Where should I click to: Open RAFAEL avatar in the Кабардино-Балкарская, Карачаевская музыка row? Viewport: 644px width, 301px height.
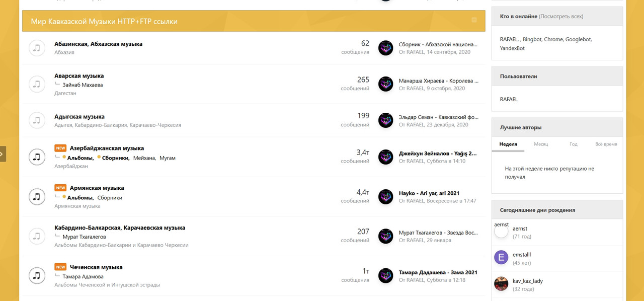pos(385,236)
